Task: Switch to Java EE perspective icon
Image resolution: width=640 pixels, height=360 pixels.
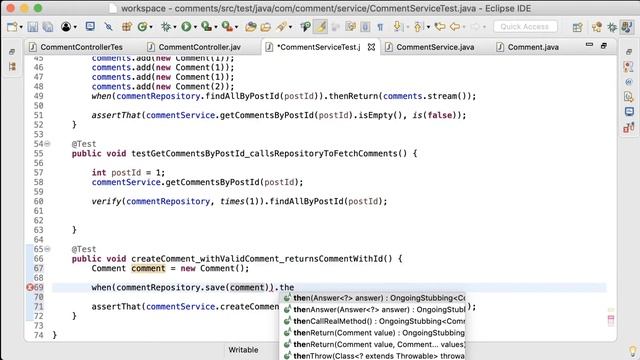Action: click(596, 27)
